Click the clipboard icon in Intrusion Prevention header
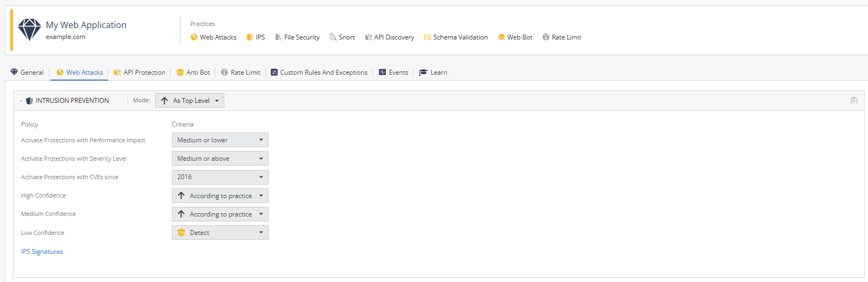868x282 pixels. (854, 101)
